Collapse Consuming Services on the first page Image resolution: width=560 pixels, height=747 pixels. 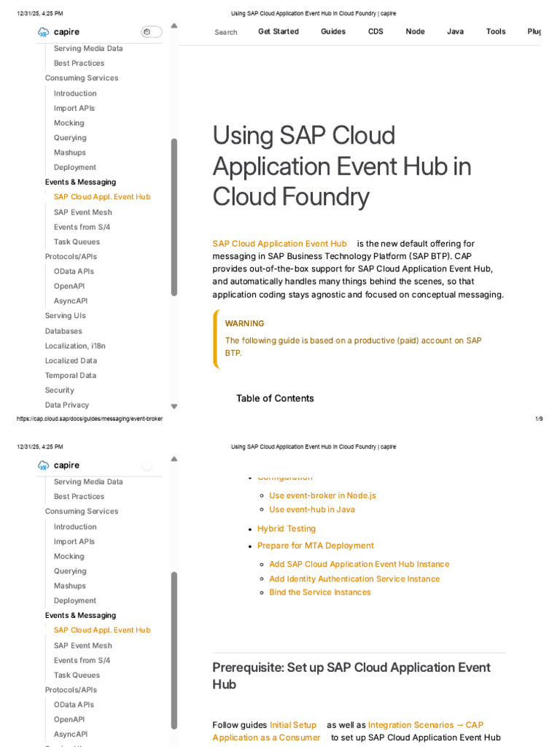[x=82, y=78]
